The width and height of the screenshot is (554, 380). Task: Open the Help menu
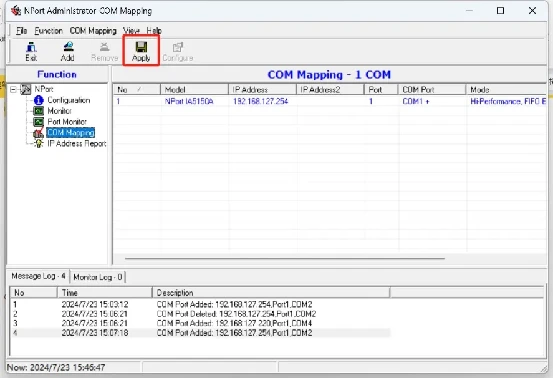point(154,31)
